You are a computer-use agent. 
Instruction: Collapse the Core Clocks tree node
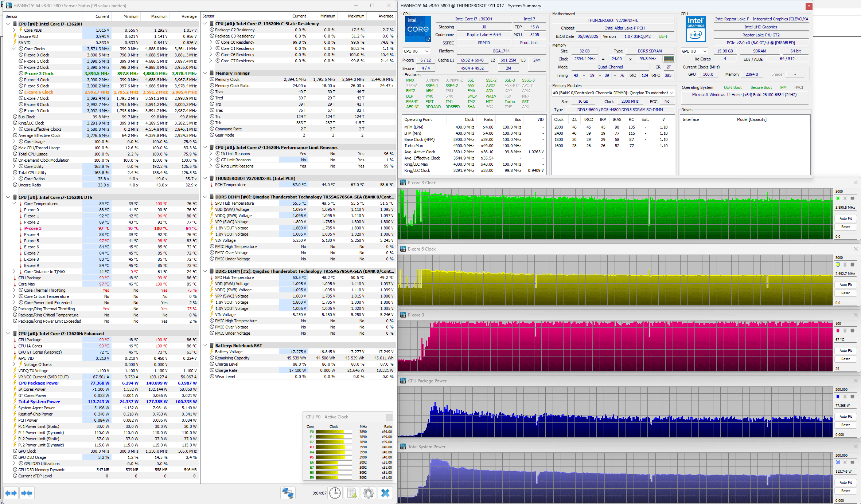click(14, 49)
